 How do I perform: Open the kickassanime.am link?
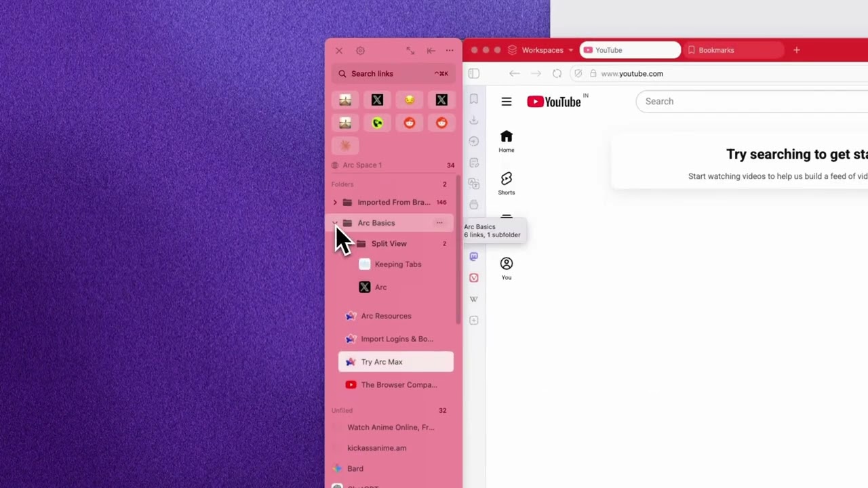[x=377, y=448]
